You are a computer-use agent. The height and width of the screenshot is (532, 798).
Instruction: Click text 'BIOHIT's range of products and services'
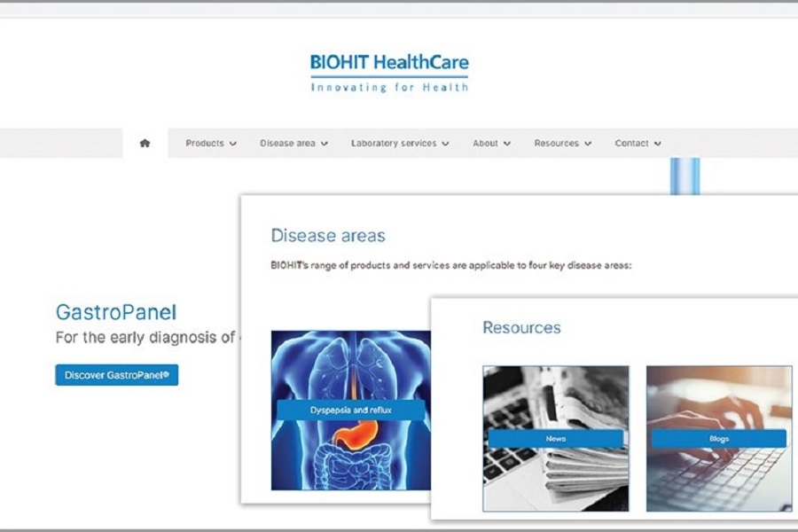[360, 265]
